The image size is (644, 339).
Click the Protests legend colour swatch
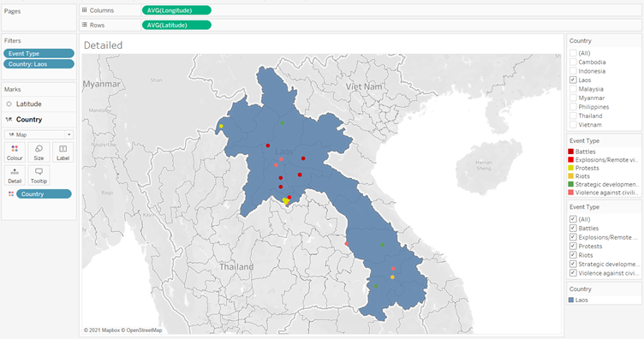coord(571,168)
